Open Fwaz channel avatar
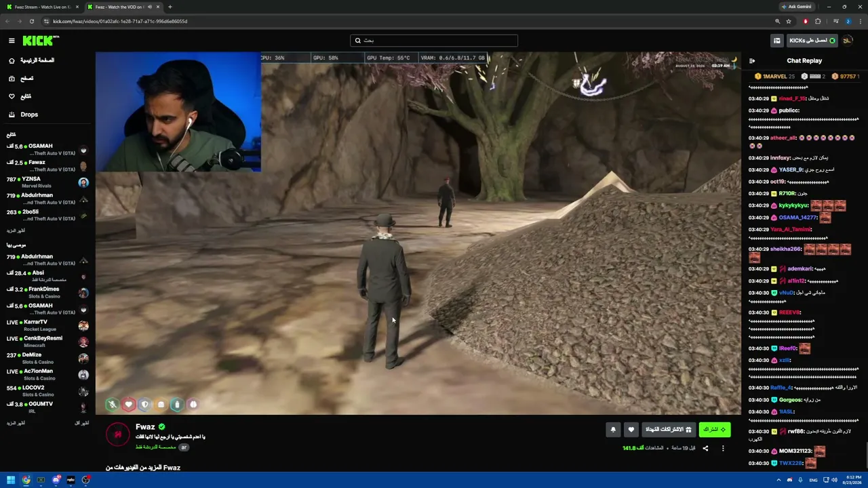This screenshot has height=488, width=868. tap(118, 434)
